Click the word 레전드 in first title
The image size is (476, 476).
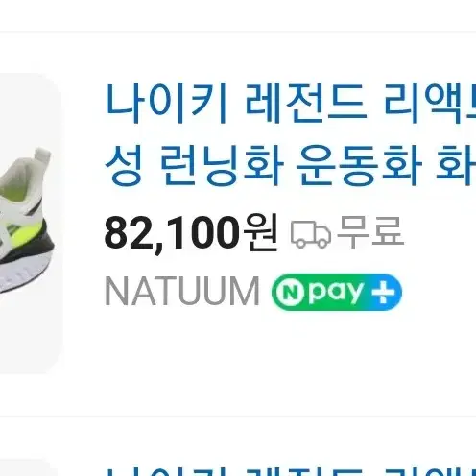point(307,104)
